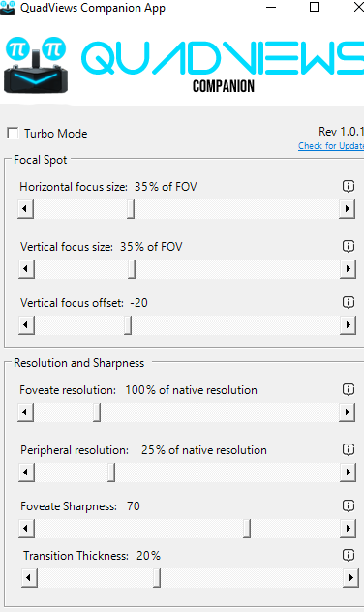Click the Vertical focus size slider track
Image resolution: width=364 pixels, height=612 pixels.
coord(187,269)
